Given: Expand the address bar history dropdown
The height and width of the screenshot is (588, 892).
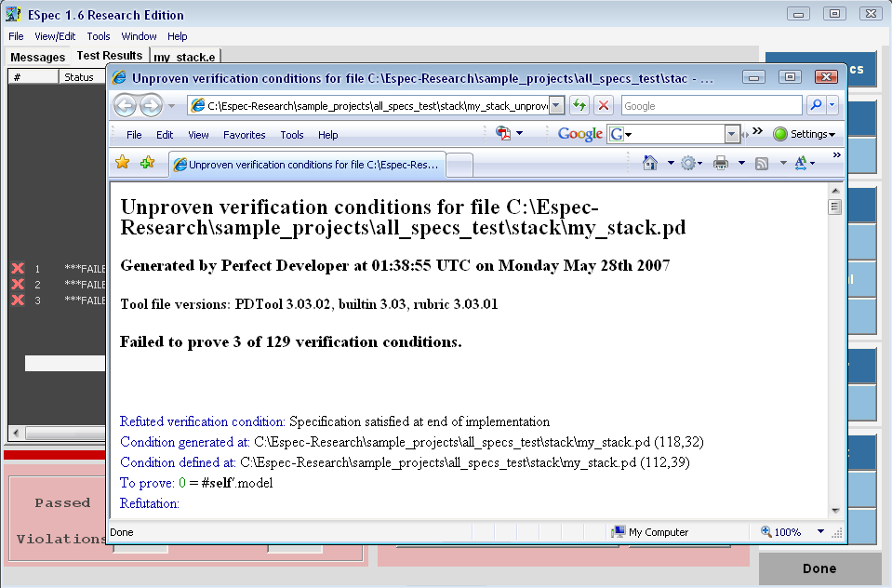Looking at the screenshot, I should (557, 105).
